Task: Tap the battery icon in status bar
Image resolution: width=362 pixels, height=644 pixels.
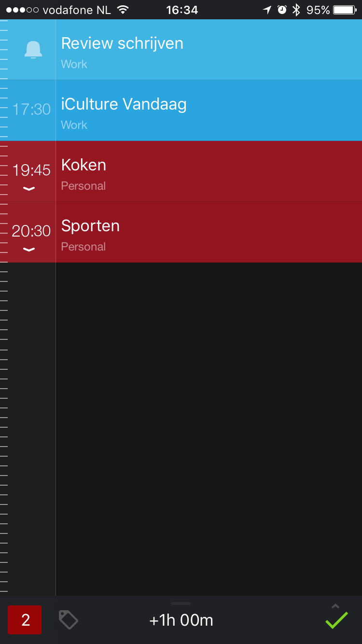Action: [x=345, y=10]
